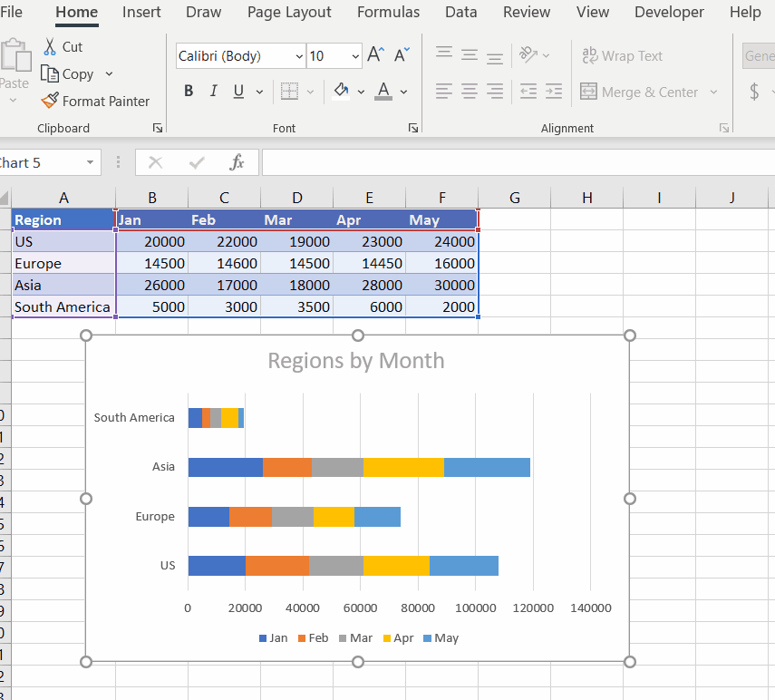Select column G header

coord(515,198)
